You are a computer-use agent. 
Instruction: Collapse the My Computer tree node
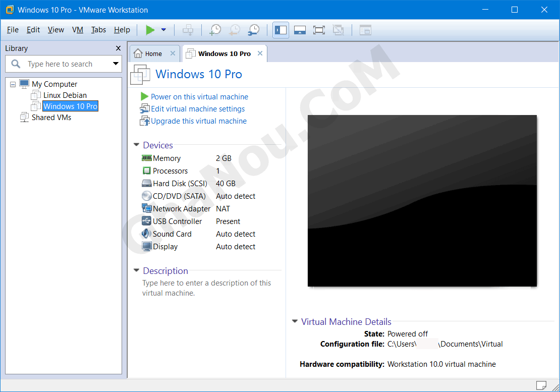[13, 85]
